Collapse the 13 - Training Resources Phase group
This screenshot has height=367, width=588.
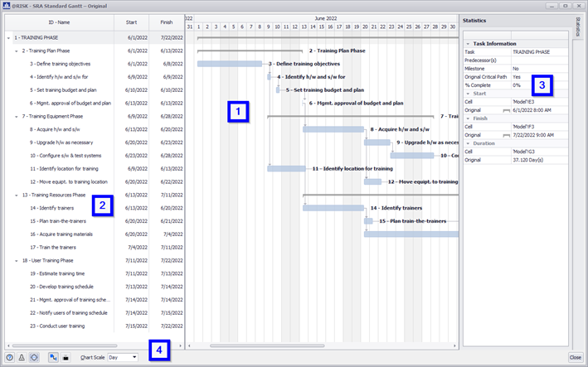coord(16,195)
